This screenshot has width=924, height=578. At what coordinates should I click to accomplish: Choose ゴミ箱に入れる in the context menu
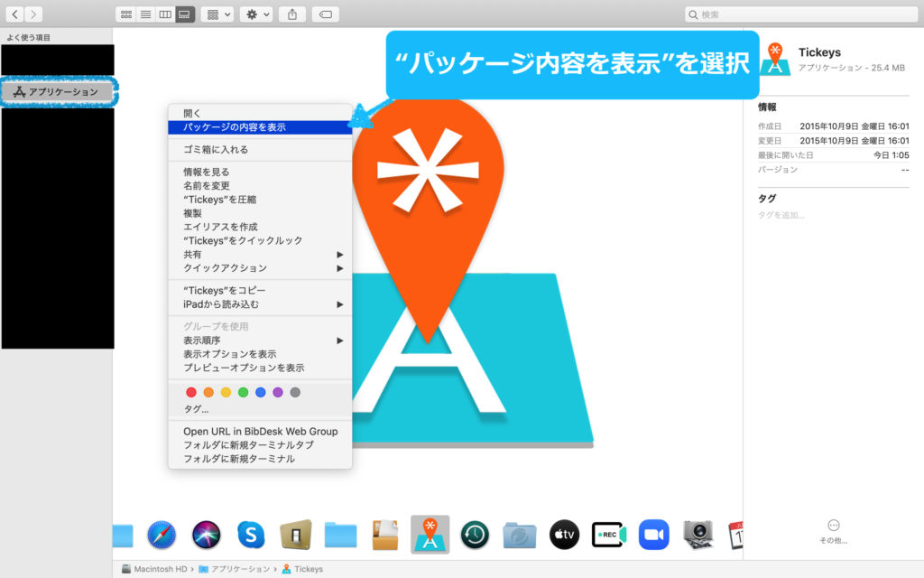tap(260, 150)
